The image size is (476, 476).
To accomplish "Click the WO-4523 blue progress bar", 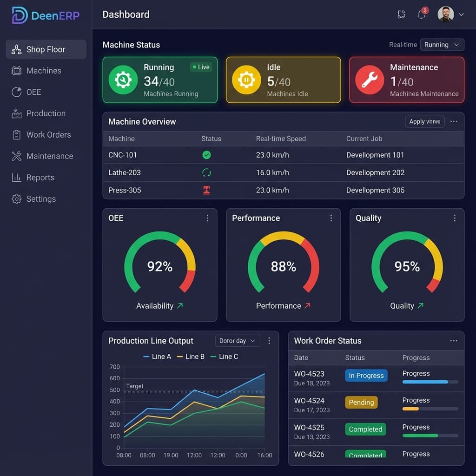I will pos(430,382).
